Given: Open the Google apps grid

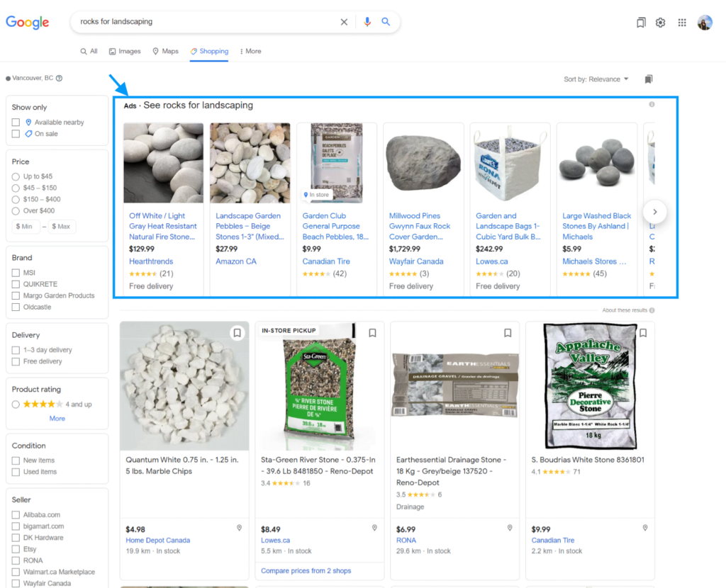Looking at the screenshot, I should (682, 22).
